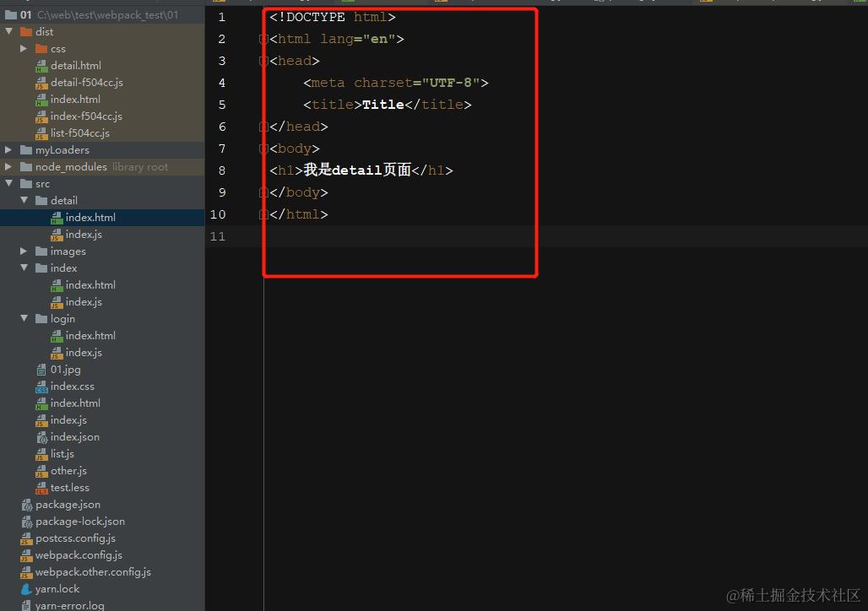Click the package-lock.json file icon
This screenshot has width=868, height=611.
27,522
